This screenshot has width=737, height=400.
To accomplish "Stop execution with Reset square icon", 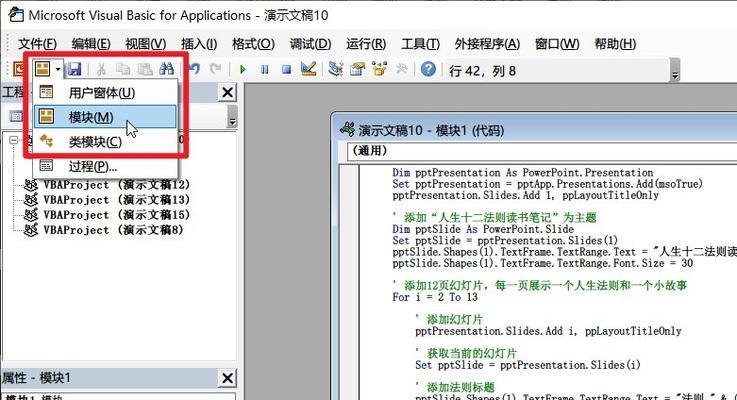I will click(286, 70).
